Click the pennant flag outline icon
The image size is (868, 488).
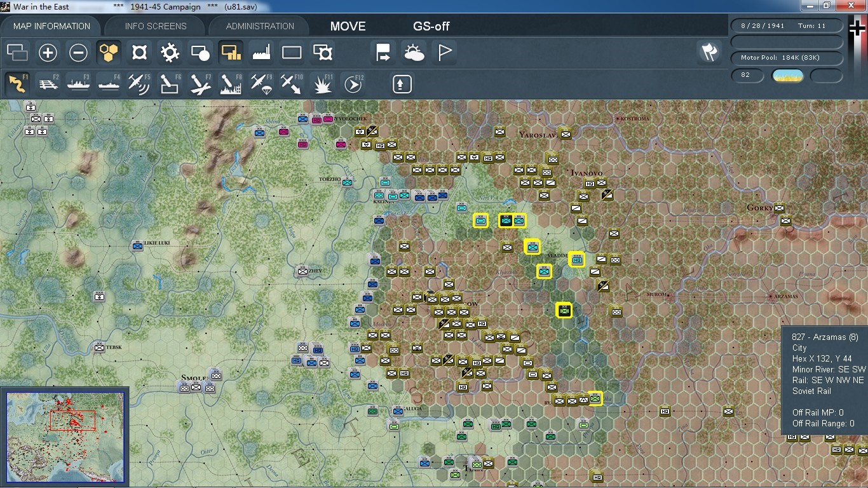[x=445, y=52]
